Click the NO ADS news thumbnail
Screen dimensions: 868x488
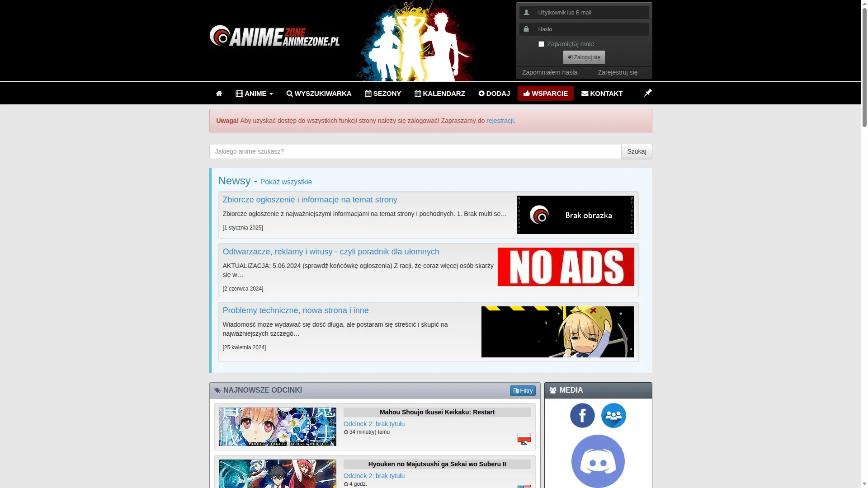click(x=566, y=267)
